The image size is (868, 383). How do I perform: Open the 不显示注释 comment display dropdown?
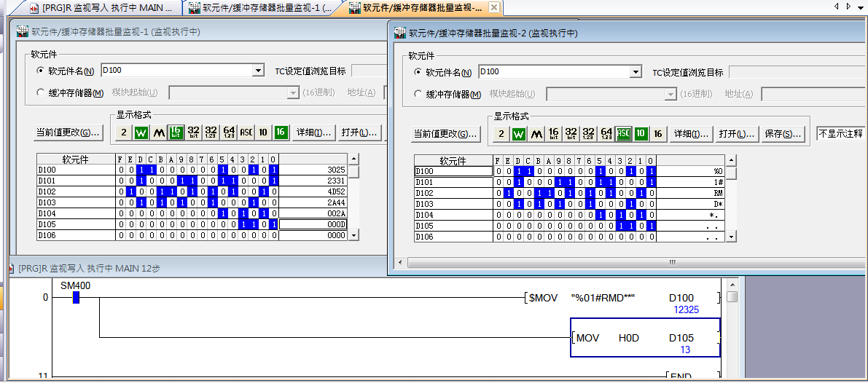pyautogui.click(x=840, y=134)
